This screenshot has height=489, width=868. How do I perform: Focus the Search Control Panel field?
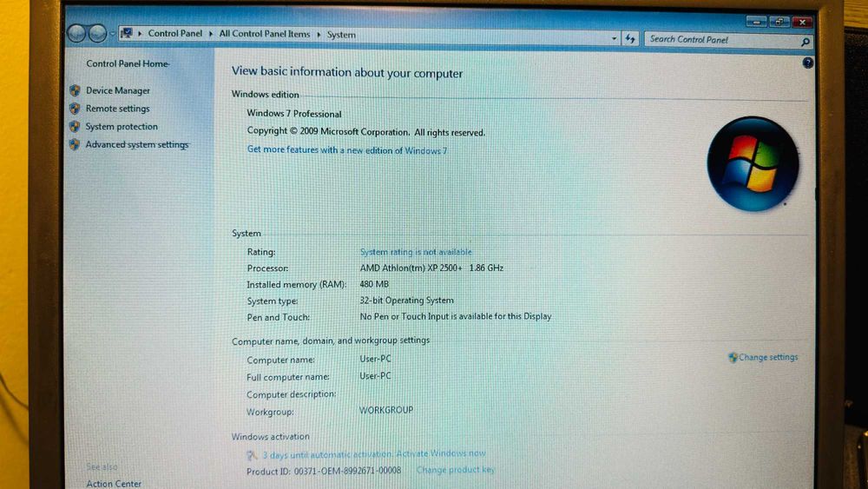(x=722, y=39)
